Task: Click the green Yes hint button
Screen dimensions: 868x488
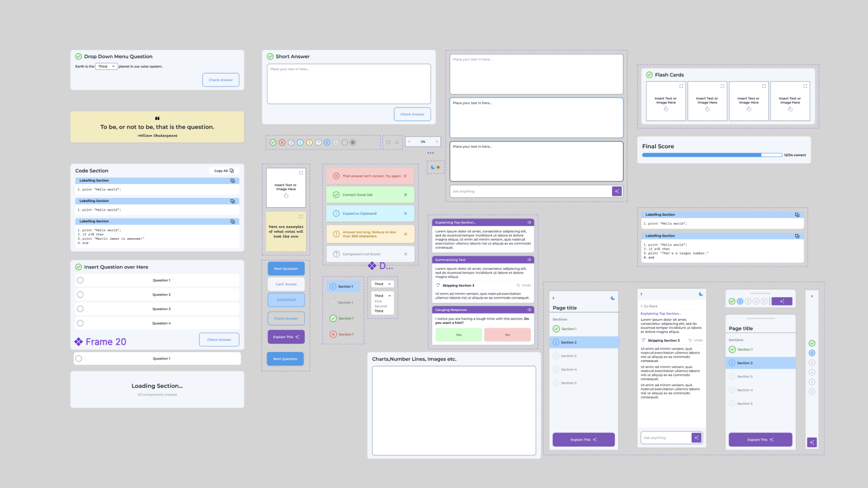Action: tap(458, 335)
